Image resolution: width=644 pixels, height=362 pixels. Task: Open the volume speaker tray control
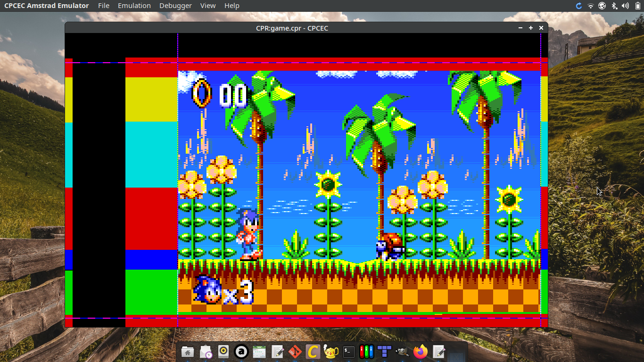[x=626, y=6]
